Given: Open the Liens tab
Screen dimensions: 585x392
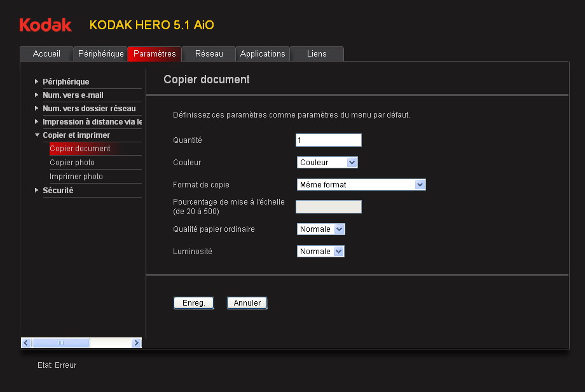Looking at the screenshot, I should pyautogui.click(x=317, y=54).
